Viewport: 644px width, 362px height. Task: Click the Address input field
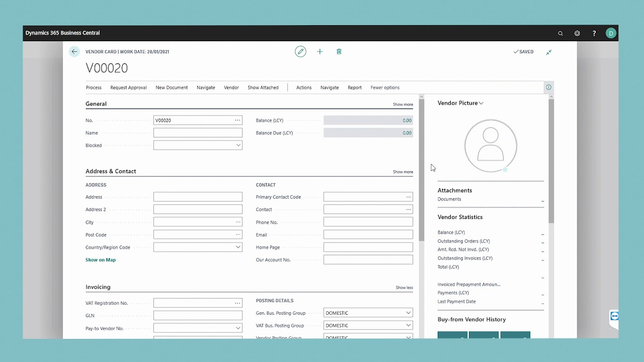[198, 197]
